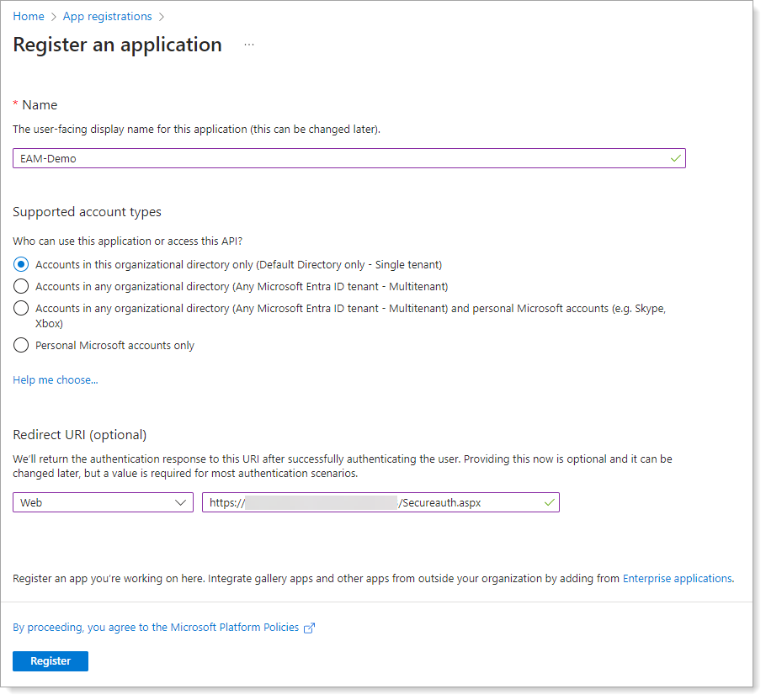Image resolution: width=766 pixels, height=700 pixels.
Task: Select the Single tenant accounts radio button
Action: [20, 264]
